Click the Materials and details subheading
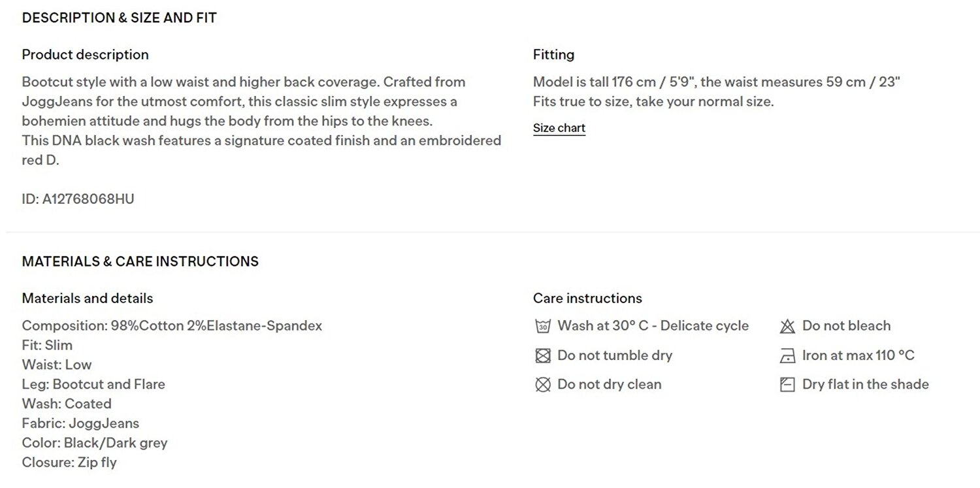The image size is (980, 488). (x=88, y=299)
